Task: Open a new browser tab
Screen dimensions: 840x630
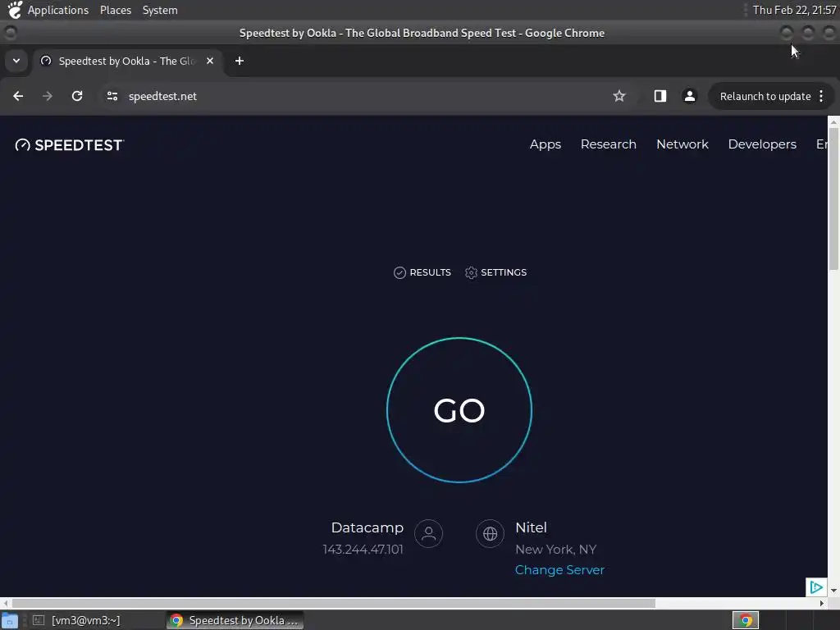Action: pyautogui.click(x=240, y=61)
